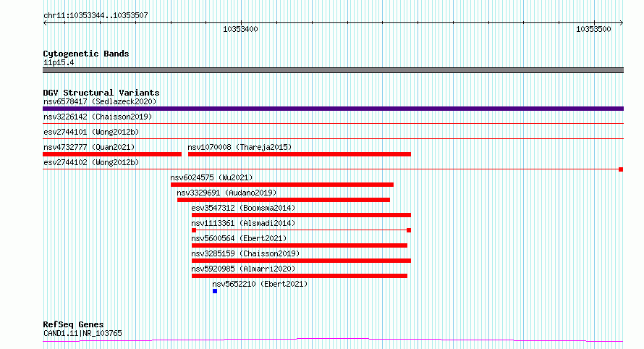
Task: Click variant label nsv3226142 (Chaisson2019)
Action: (98, 117)
